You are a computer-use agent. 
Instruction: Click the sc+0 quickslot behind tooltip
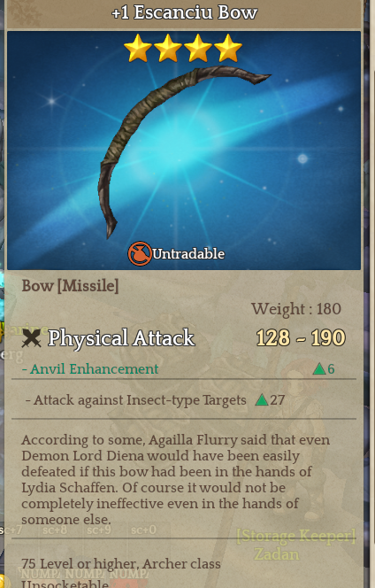pyautogui.click(x=143, y=530)
